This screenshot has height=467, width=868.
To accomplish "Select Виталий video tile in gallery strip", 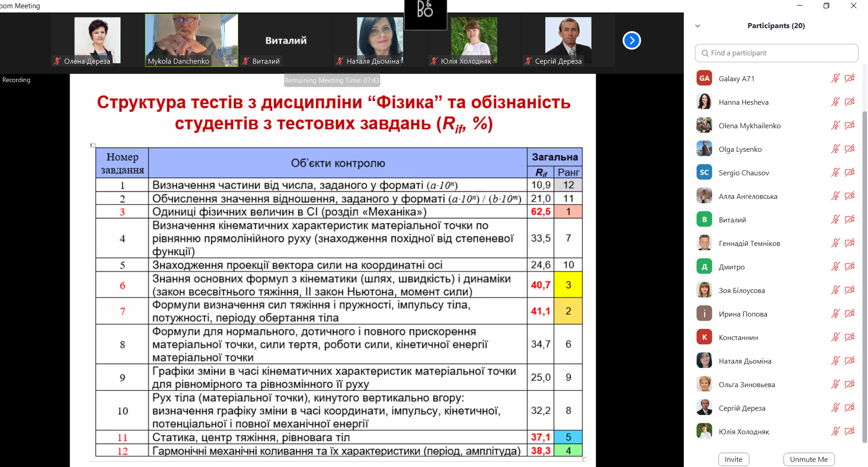I will tap(286, 41).
